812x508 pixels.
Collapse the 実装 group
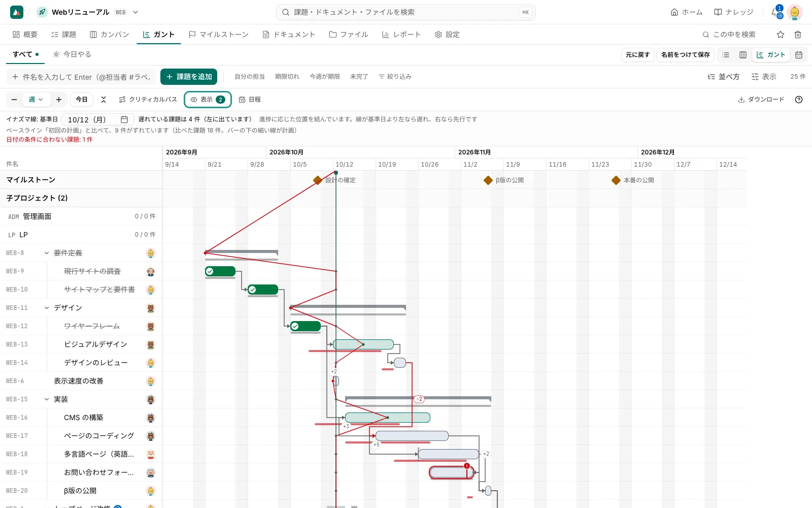tap(47, 399)
